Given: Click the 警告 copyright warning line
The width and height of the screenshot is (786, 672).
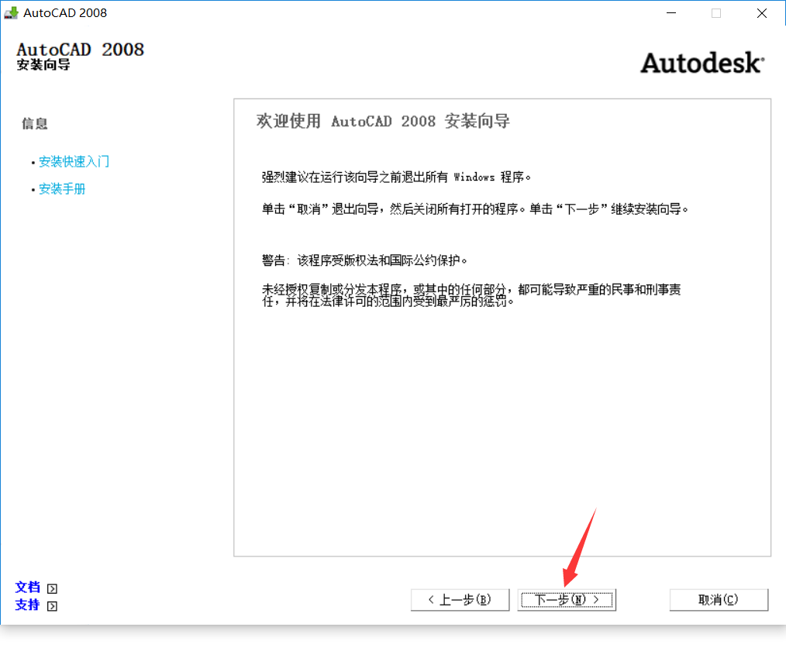Looking at the screenshot, I should click(364, 260).
